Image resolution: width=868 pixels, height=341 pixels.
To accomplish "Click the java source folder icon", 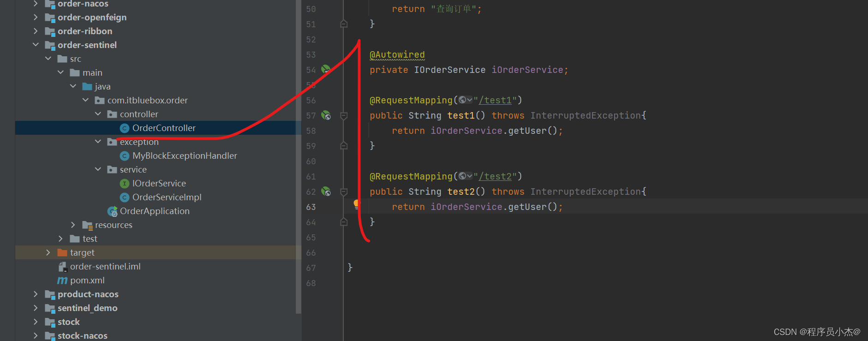I will 87,86.
